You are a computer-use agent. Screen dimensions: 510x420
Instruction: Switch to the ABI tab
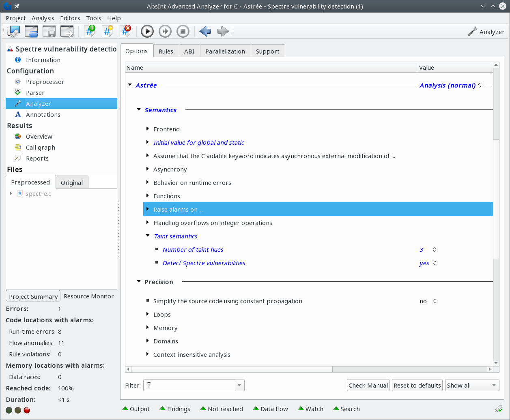click(x=189, y=51)
